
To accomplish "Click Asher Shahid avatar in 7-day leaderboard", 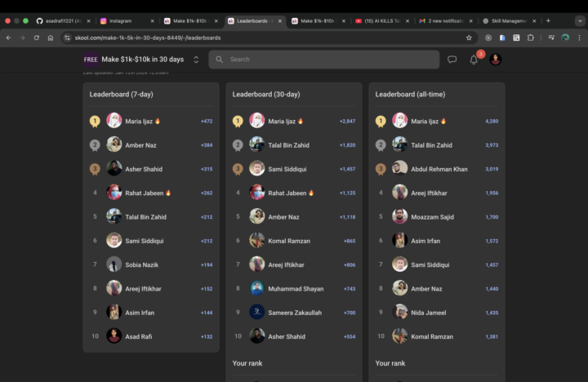I will point(114,169).
